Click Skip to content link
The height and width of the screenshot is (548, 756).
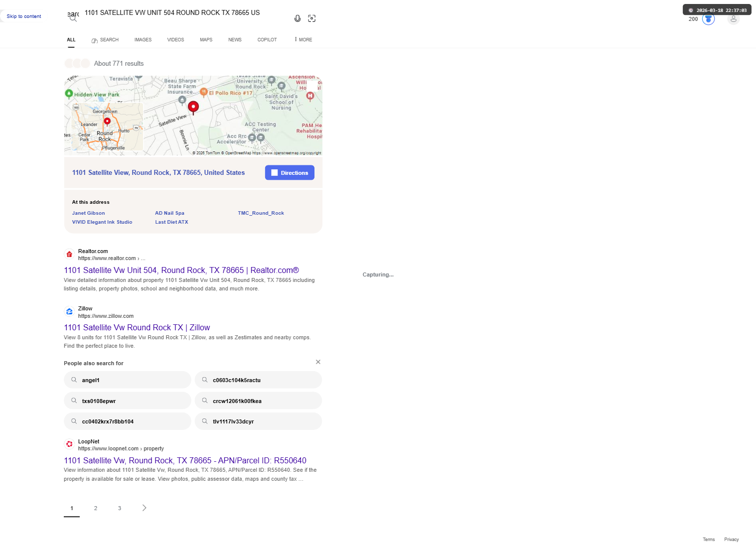pyautogui.click(x=24, y=16)
